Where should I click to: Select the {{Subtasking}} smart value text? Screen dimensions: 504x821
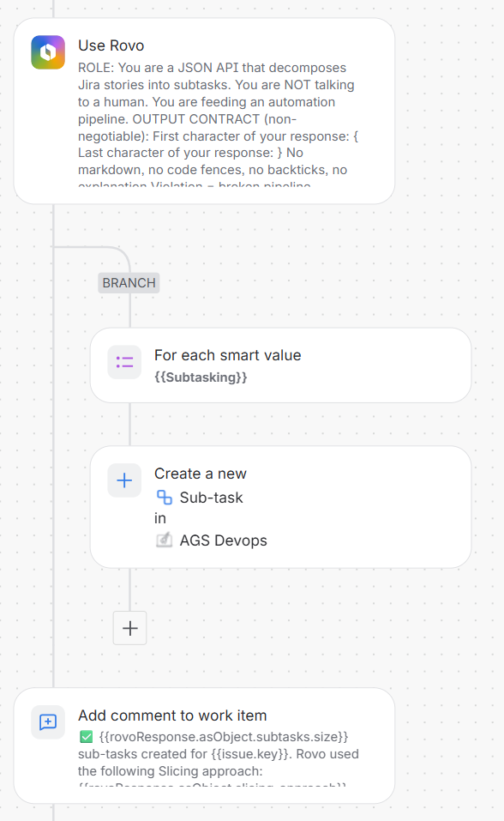(x=201, y=377)
